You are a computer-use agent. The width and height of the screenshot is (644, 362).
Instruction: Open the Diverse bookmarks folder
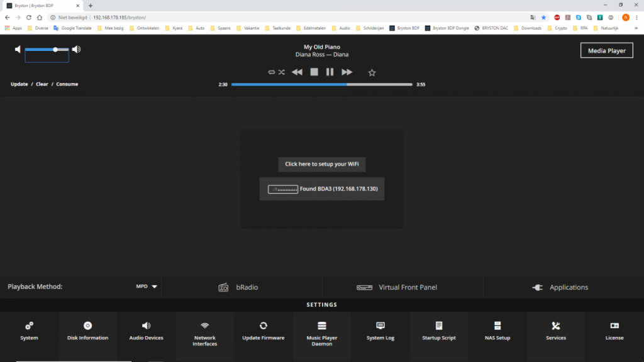point(38,28)
